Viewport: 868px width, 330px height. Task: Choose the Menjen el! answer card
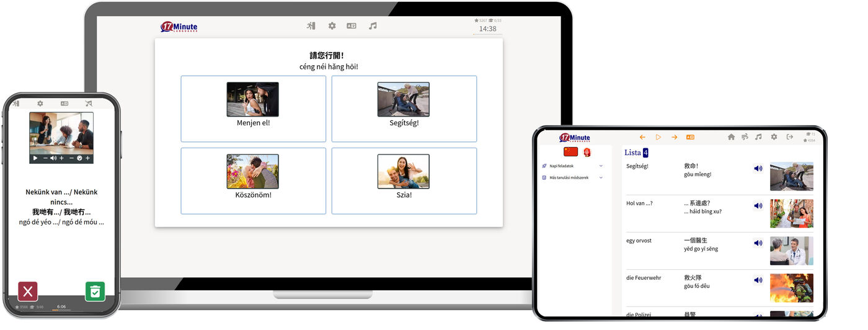click(254, 109)
